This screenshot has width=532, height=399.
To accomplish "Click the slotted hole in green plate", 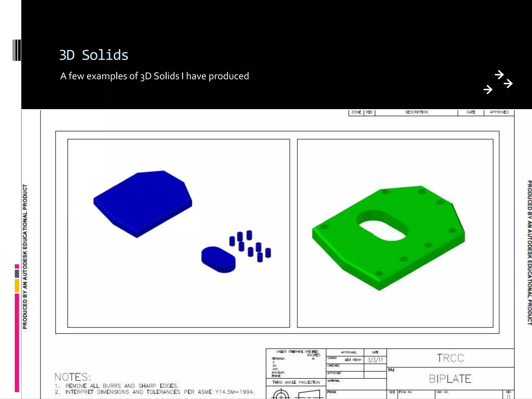I will click(x=382, y=230).
